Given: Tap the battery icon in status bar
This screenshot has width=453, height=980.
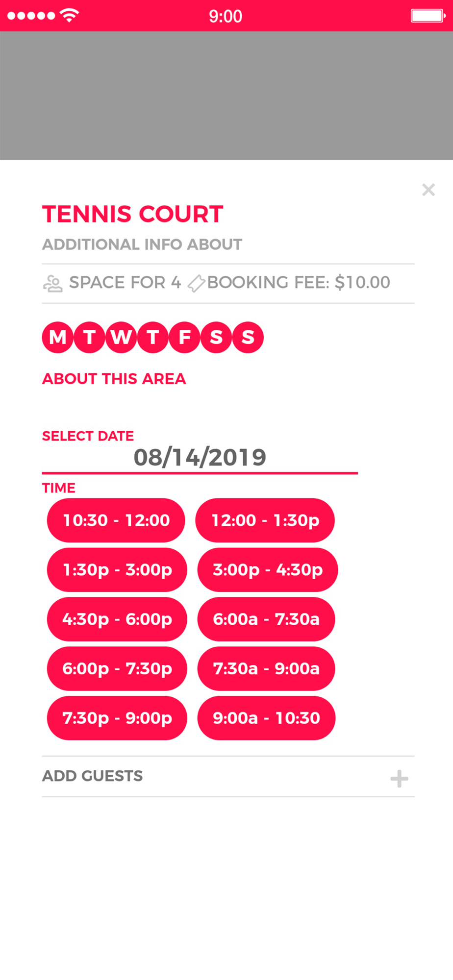Looking at the screenshot, I should click(428, 16).
